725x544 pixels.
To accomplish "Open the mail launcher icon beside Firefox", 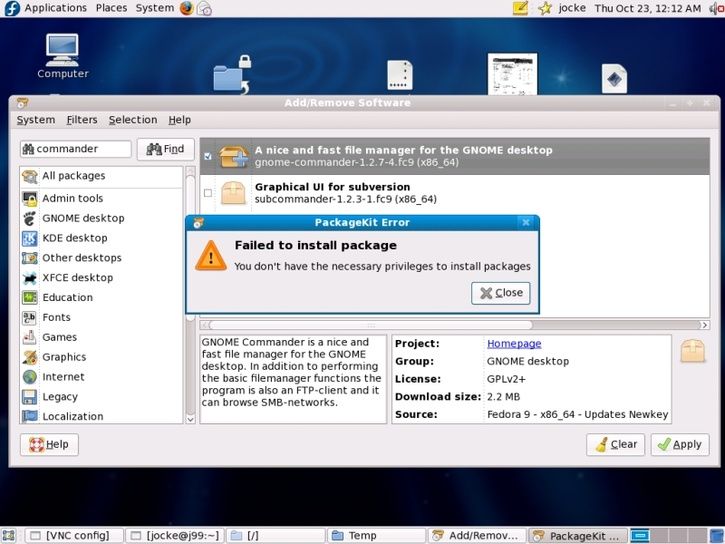I will click(204, 8).
